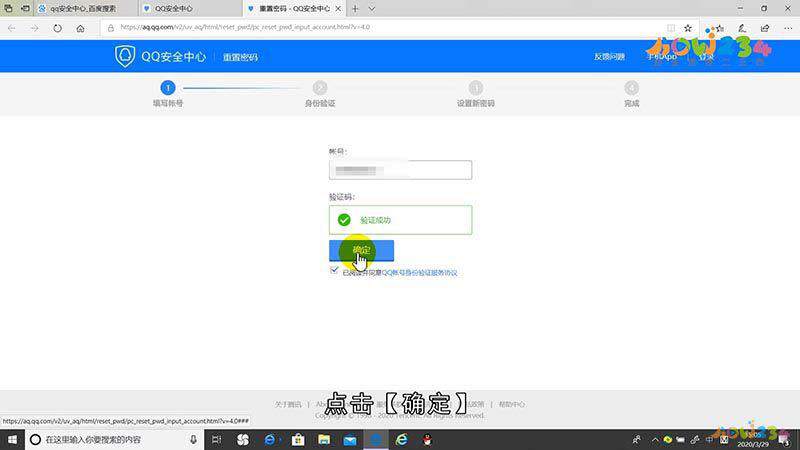
Task: Open 帮助中心 footer link
Action: point(512,404)
